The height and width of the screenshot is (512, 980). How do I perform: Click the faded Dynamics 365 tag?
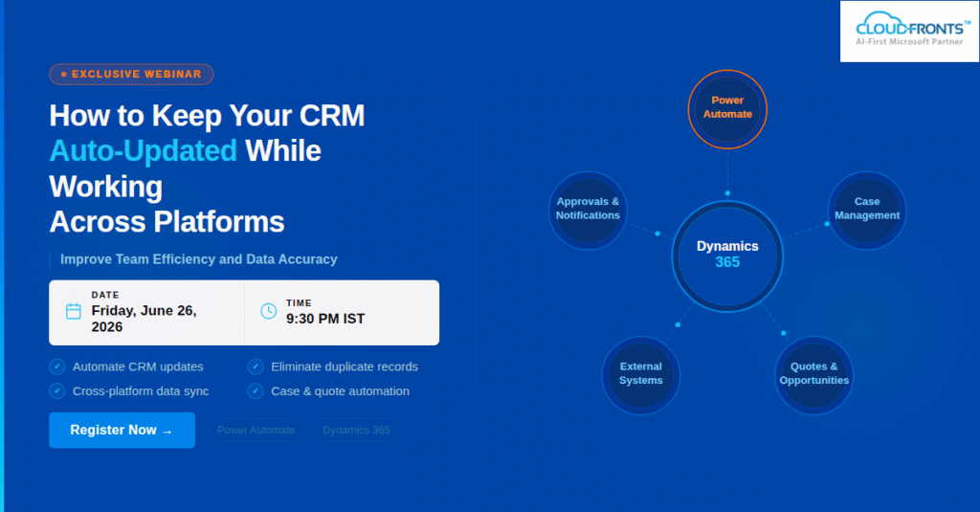(356, 430)
